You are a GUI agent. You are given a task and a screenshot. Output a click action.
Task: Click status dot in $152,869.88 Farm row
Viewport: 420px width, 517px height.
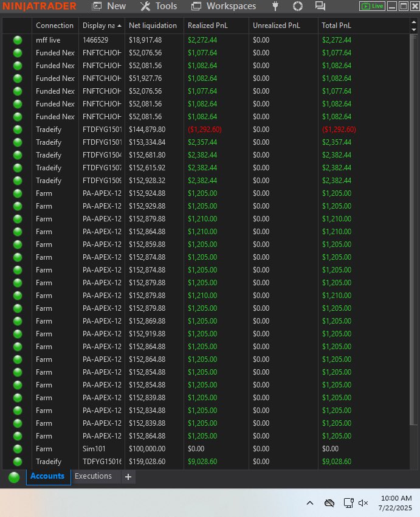(18, 321)
